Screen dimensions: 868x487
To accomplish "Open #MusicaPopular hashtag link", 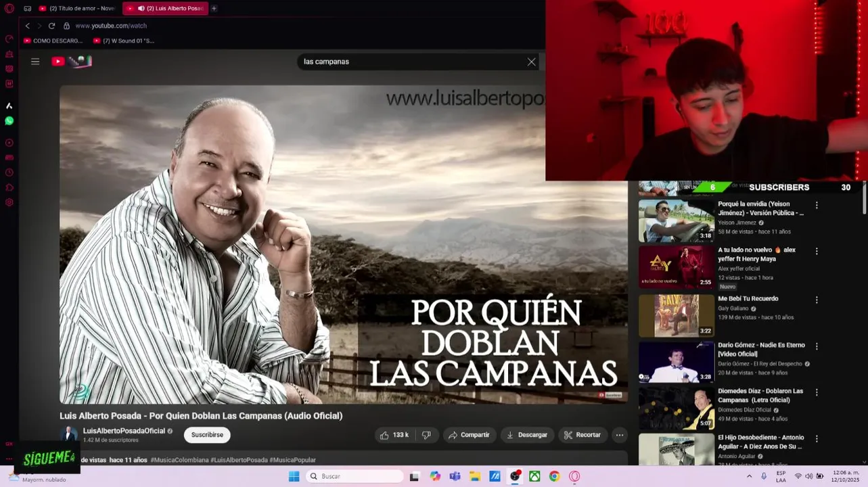I will pyautogui.click(x=293, y=460).
